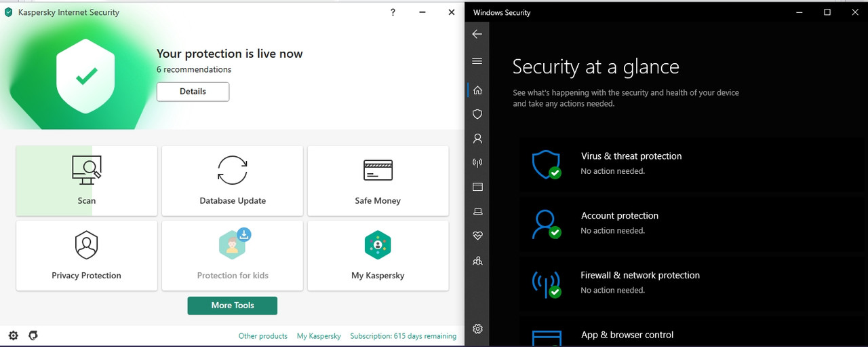Click the Scan monitor icon

pos(87,170)
